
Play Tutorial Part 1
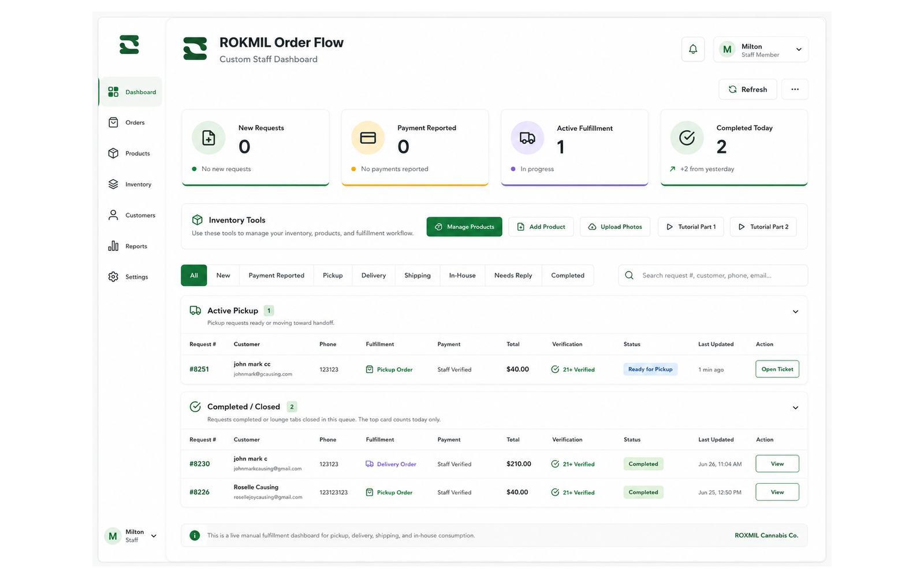point(691,227)
